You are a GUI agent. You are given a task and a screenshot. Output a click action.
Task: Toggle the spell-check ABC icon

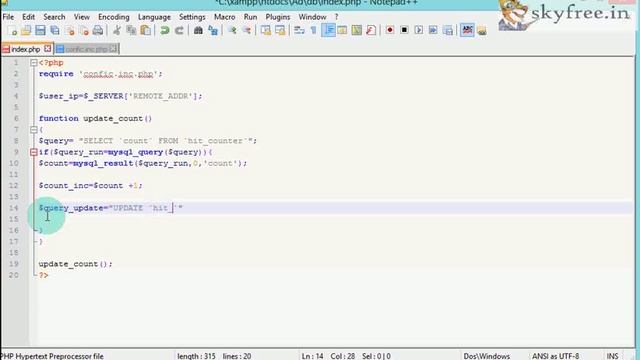pos(467,31)
